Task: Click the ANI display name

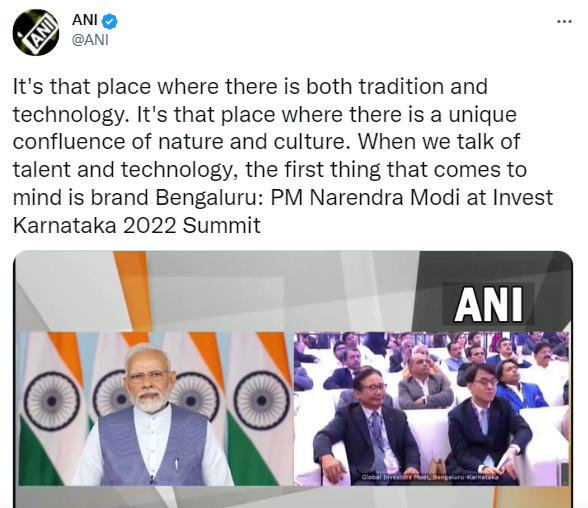Action: [x=85, y=20]
